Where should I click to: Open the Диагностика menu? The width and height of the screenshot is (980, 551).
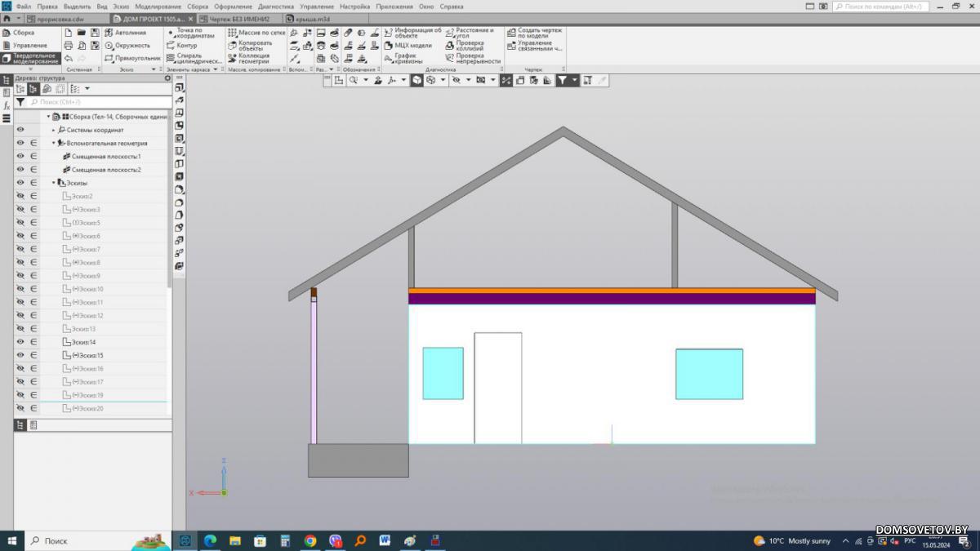coord(276,6)
